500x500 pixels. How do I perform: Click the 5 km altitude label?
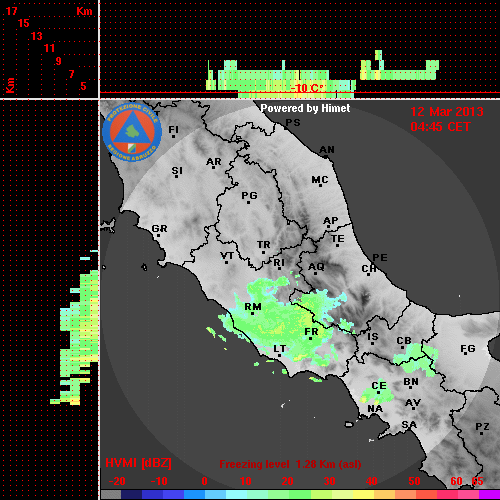(x=83, y=86)
